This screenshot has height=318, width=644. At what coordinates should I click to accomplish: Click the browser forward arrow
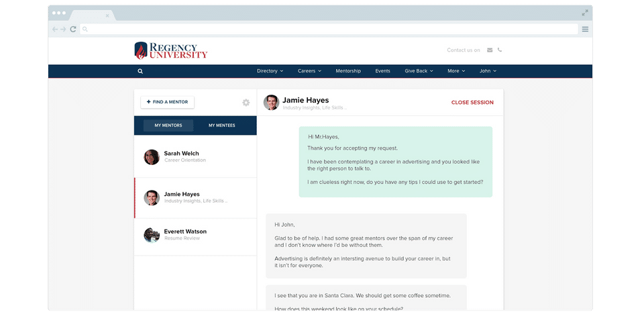(63, 29)
